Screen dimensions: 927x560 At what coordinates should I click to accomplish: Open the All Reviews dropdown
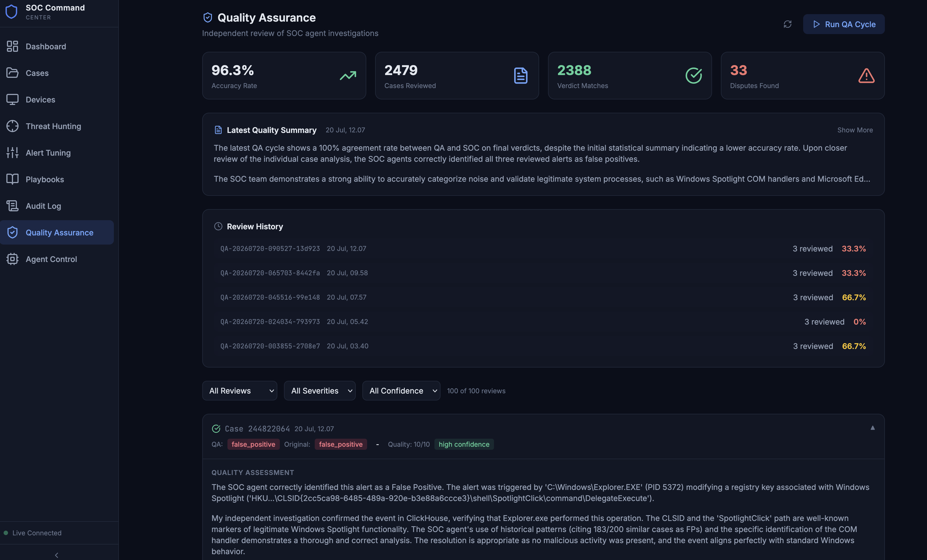pyautogui.click(x=240, y=391)
